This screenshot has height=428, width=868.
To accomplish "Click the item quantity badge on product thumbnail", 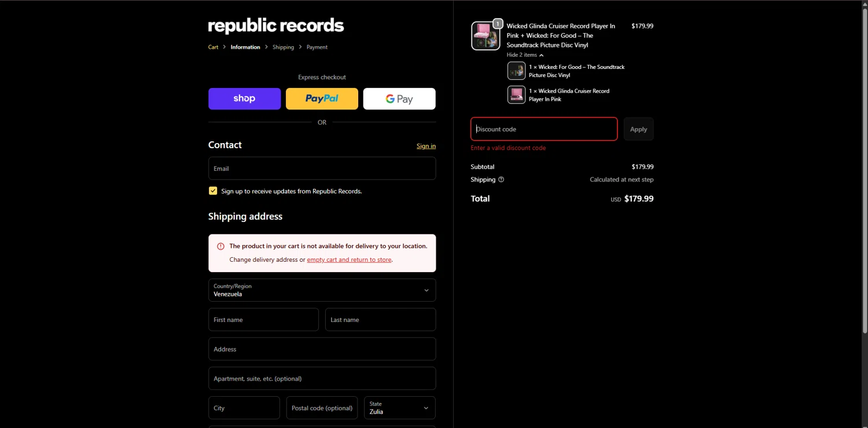I will point(497,24).
